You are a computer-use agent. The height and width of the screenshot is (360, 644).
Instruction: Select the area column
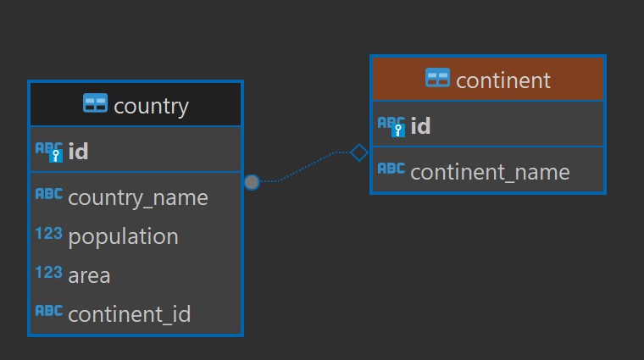89,275
